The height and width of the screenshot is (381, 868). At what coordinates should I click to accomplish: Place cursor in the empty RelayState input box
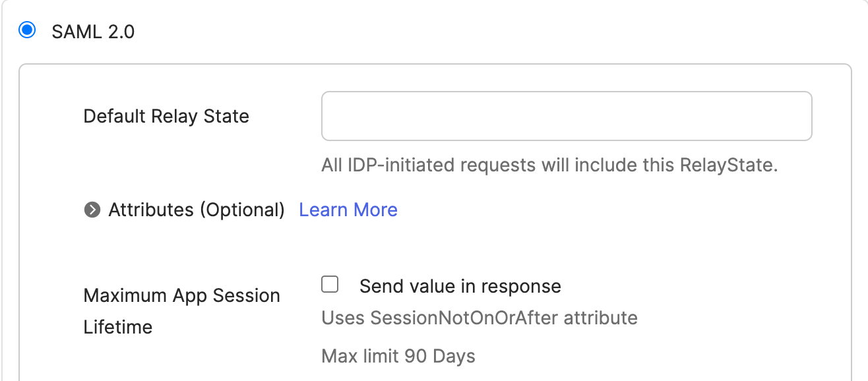tap(566, 116)
